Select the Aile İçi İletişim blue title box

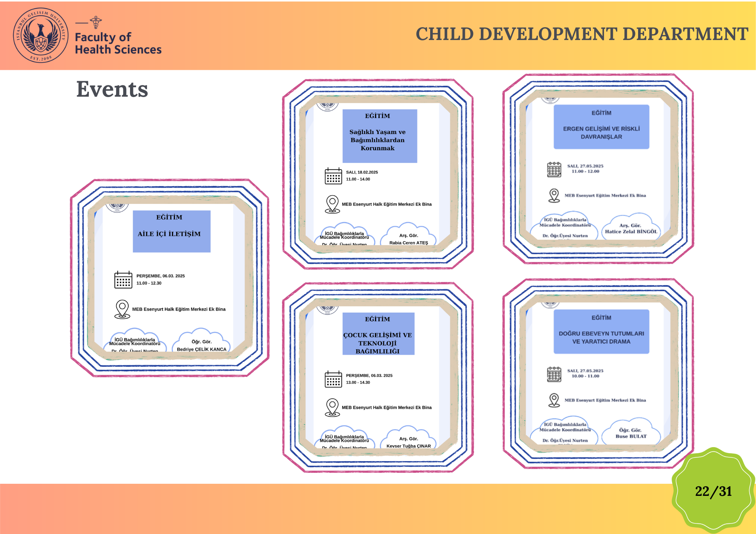(x=172, y=231)
